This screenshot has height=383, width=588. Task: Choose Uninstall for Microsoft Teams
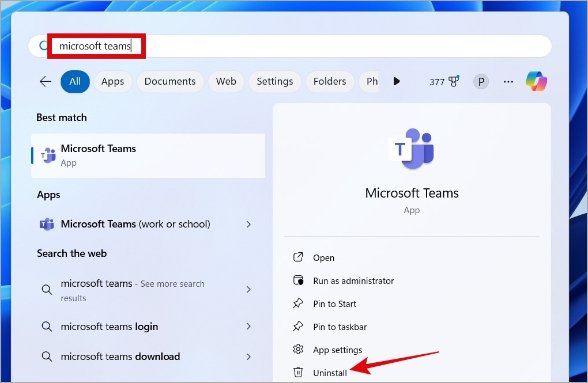click(x=330, y=373)
